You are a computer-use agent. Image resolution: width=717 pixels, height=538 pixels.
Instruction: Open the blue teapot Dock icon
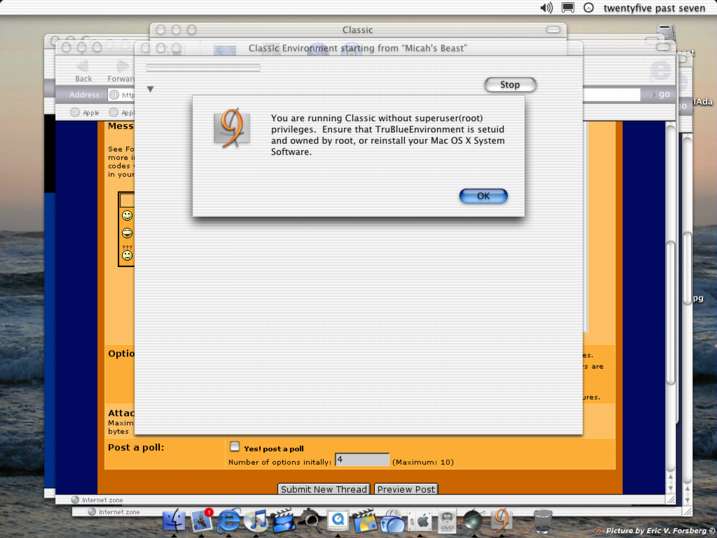[392, 521]
